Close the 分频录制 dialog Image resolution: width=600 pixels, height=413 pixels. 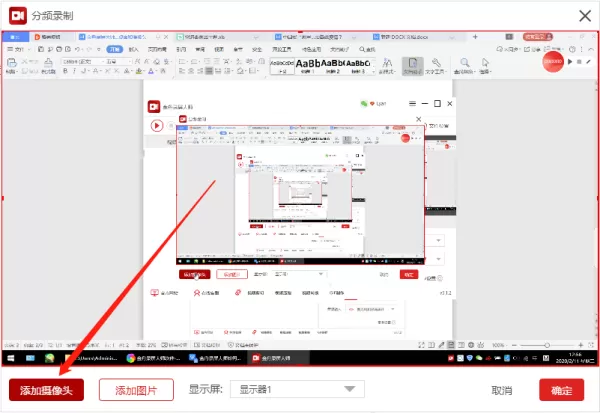click(585, 16)
